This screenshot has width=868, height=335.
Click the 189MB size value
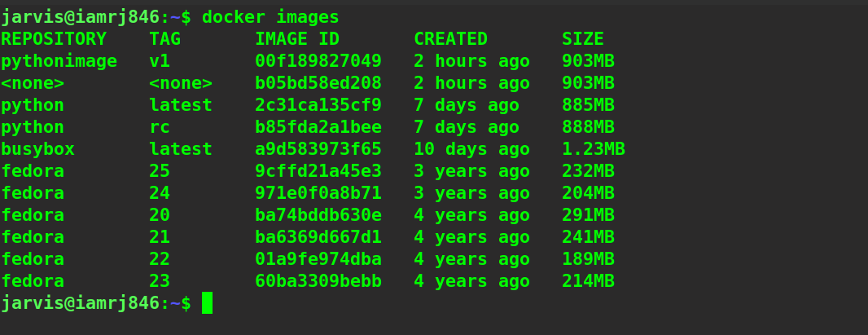pyautogui.click(x=588, y=259)
